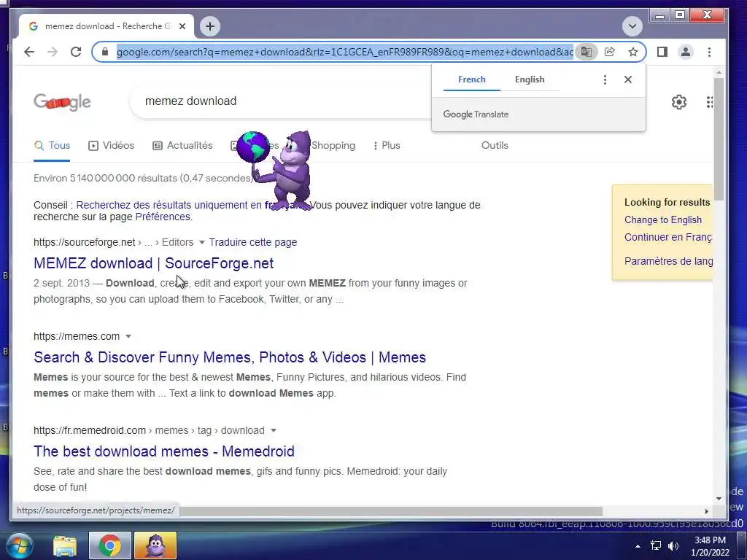747x560 pixels.
Task: Open the Préférences link
Action: (x=163, y=217)
